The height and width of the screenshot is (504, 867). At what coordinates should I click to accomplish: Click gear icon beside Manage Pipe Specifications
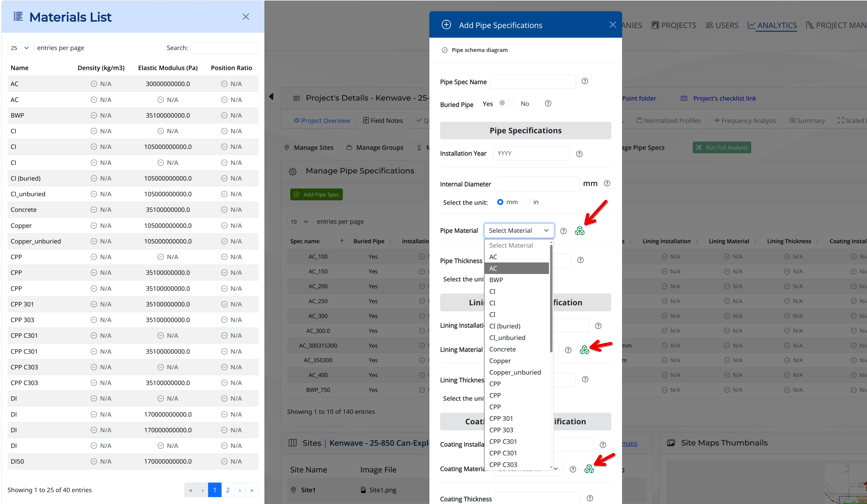(292, 171)
